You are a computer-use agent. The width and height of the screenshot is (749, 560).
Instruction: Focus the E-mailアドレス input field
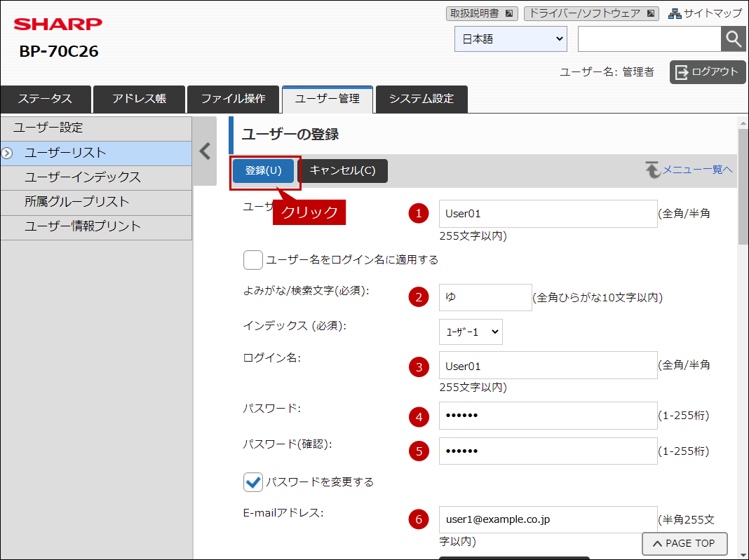click(x=548, y=519)
